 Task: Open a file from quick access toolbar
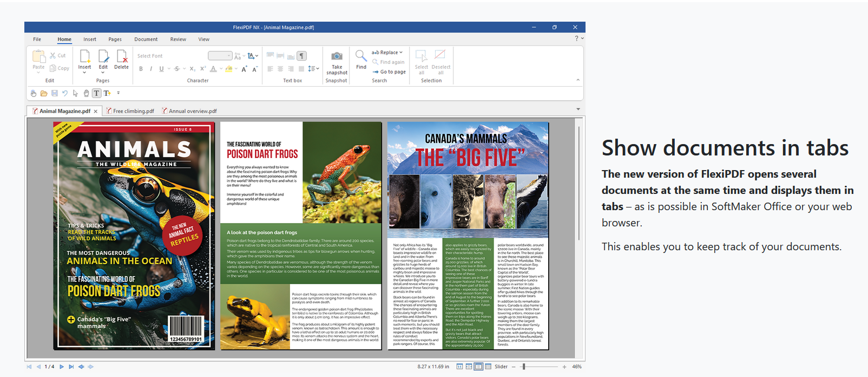(44, 93)
